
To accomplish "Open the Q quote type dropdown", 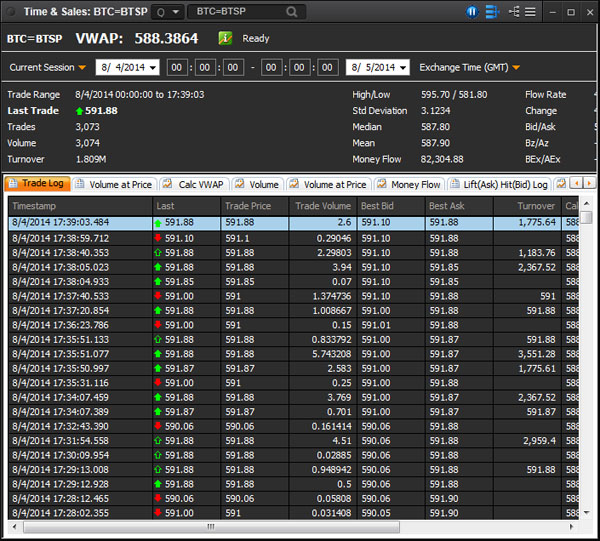I will pyautogui.click(x=168, y=12).
